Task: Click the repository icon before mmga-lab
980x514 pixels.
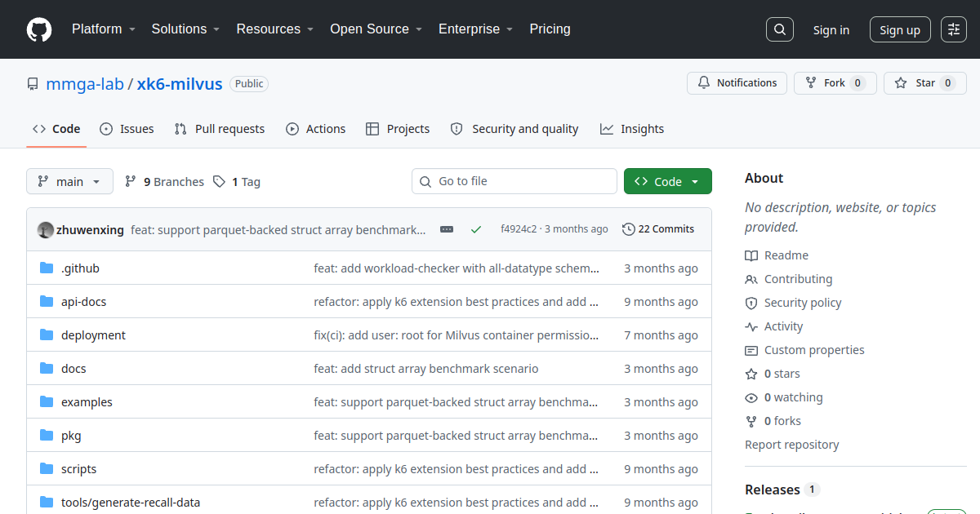Action: click(33, 84)
